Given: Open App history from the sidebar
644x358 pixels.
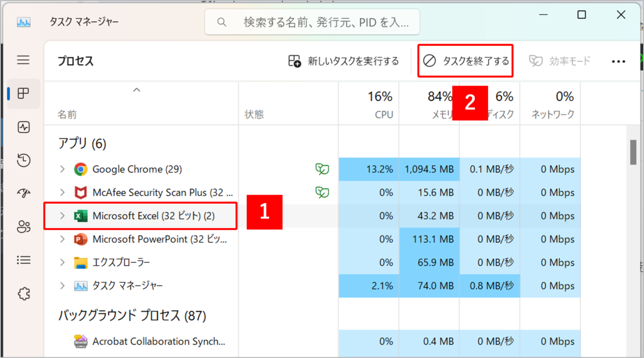Looking at the screenshot, I should pos(23,161).
